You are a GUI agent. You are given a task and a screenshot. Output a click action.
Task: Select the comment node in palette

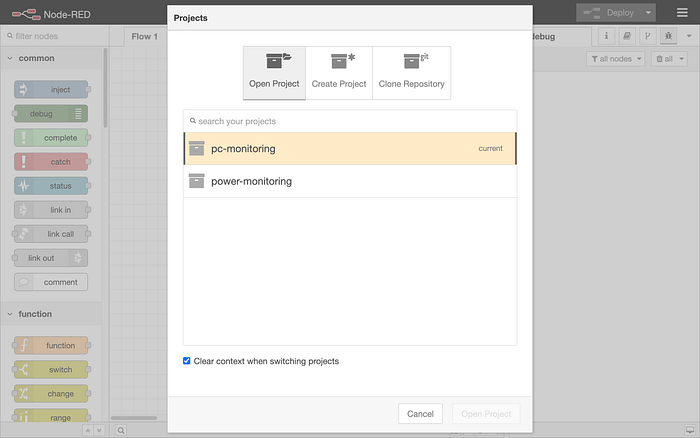tap(51, 282)
